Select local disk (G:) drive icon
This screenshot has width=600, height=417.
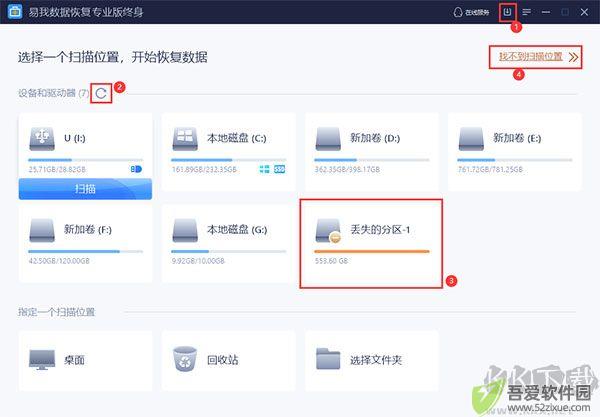click(x=185, y=230)
